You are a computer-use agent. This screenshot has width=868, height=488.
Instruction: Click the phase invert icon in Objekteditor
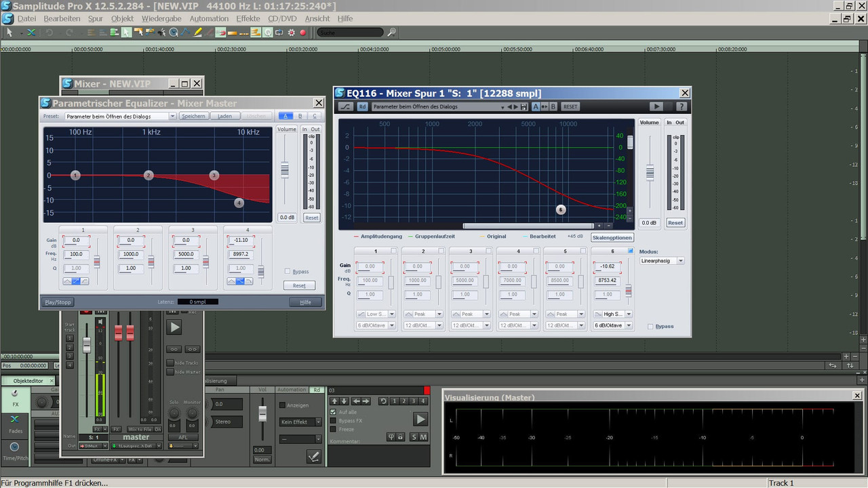point(391,437)
